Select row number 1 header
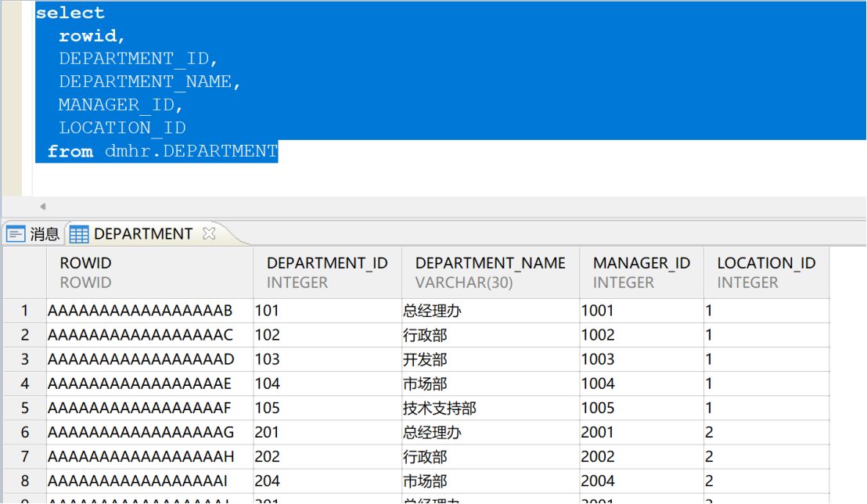Screen dimensions: 867x504 click(25, 311)
